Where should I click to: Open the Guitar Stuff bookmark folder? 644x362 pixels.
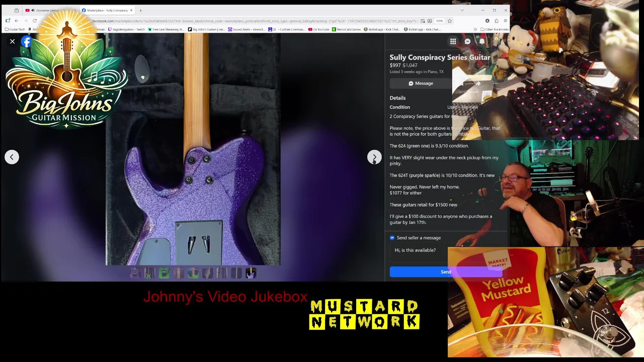pos(15,29)
